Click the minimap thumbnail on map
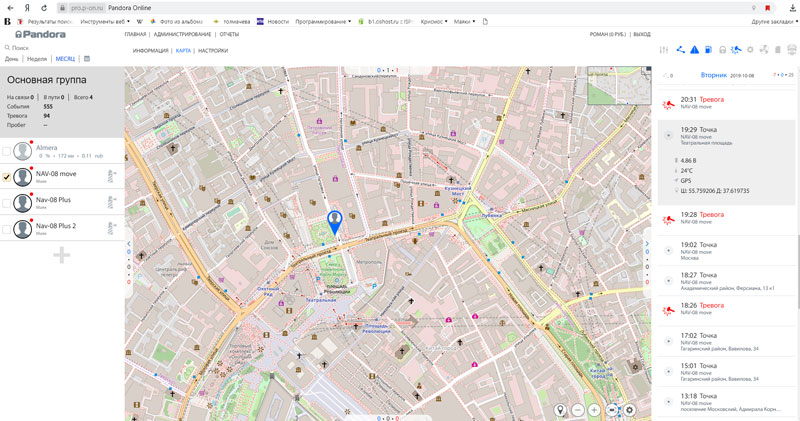 point(619,85)
